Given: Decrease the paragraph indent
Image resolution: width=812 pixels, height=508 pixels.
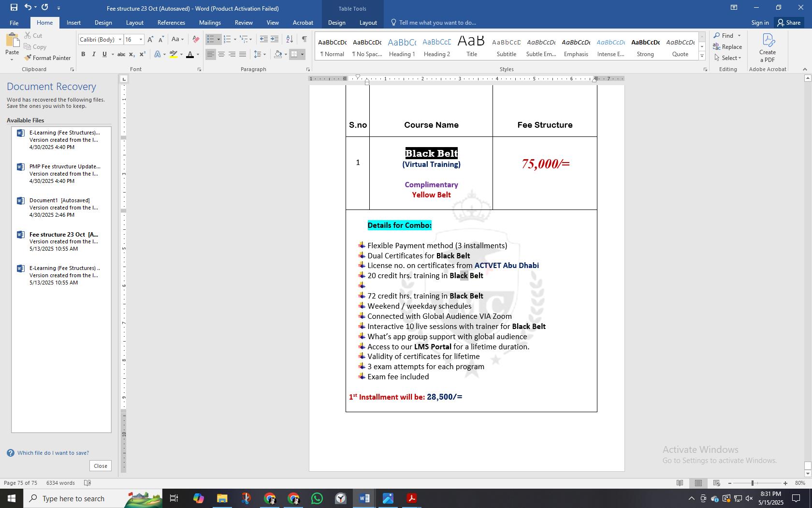Looking at the screenshot, I should [x=263, y=40].
